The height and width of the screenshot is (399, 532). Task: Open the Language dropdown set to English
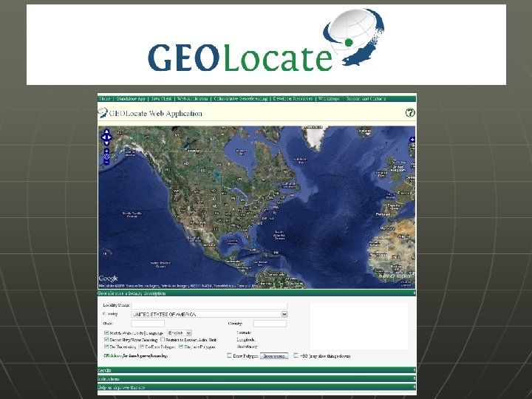[180, 332]
